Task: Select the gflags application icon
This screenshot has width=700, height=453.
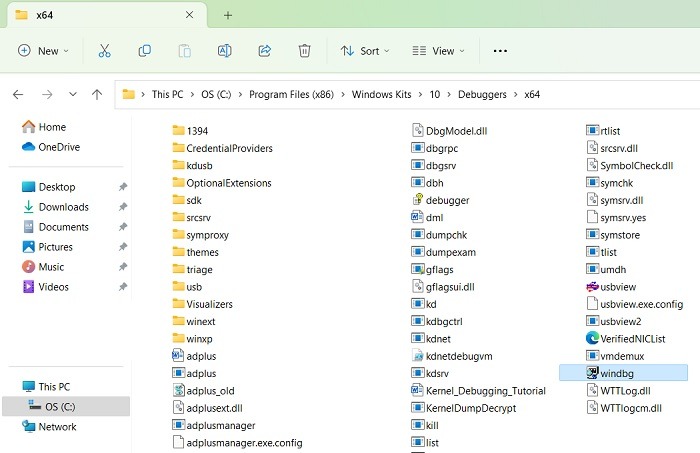Action: 417,269
